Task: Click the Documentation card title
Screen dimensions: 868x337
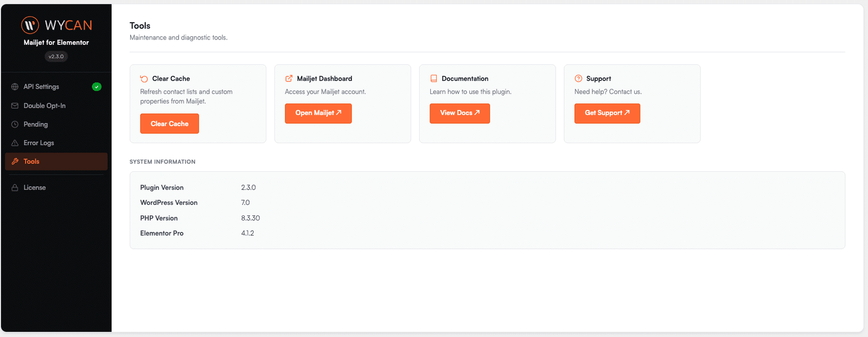Action: click(x=465, y=79)
